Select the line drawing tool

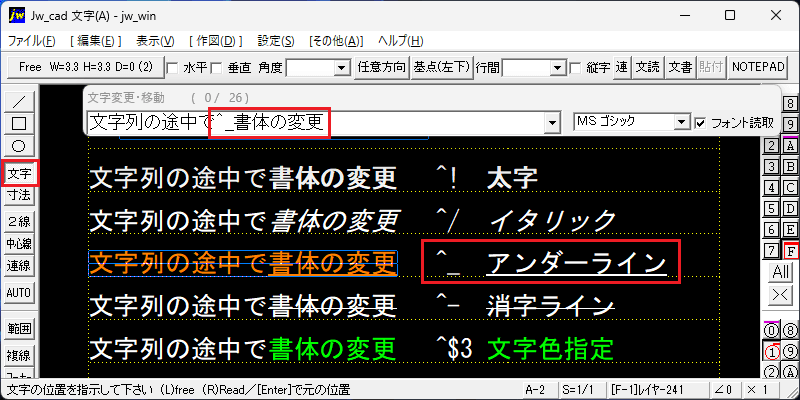click(19, 101)
